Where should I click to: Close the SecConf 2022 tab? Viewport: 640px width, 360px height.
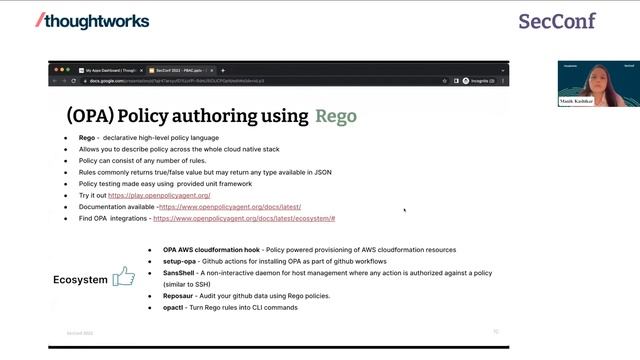212,71
